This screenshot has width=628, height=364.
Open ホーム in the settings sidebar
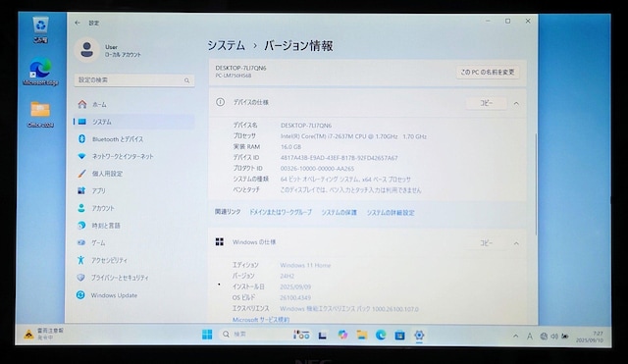134,105
